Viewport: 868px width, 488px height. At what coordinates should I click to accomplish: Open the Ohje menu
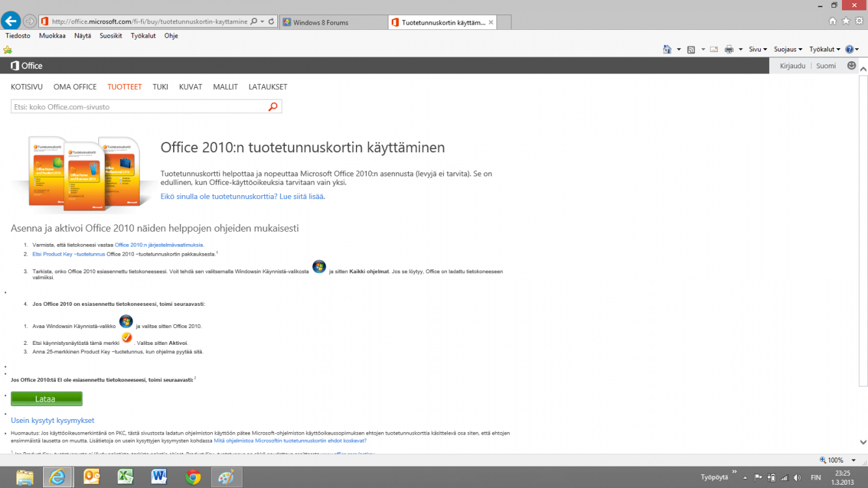[x=171, y=36]
